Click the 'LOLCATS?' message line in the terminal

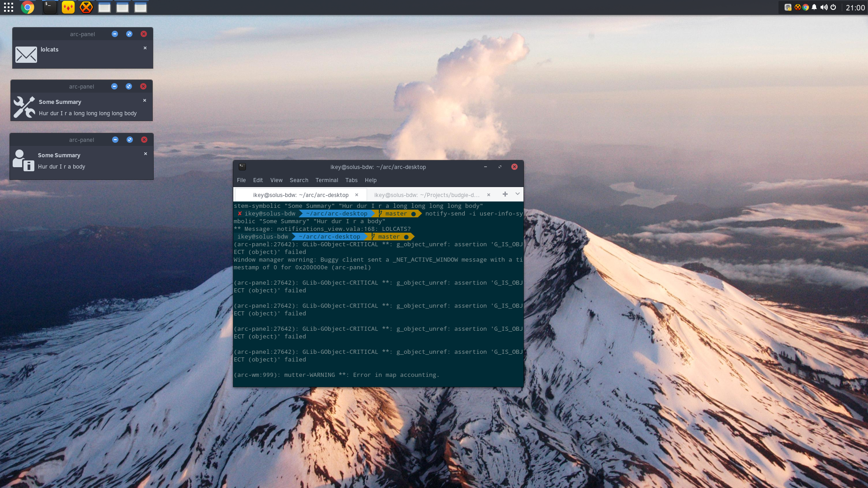coord(322,229)
